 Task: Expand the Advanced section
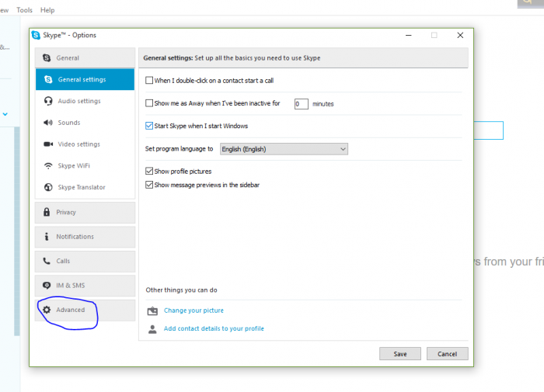tap(85, 310)
